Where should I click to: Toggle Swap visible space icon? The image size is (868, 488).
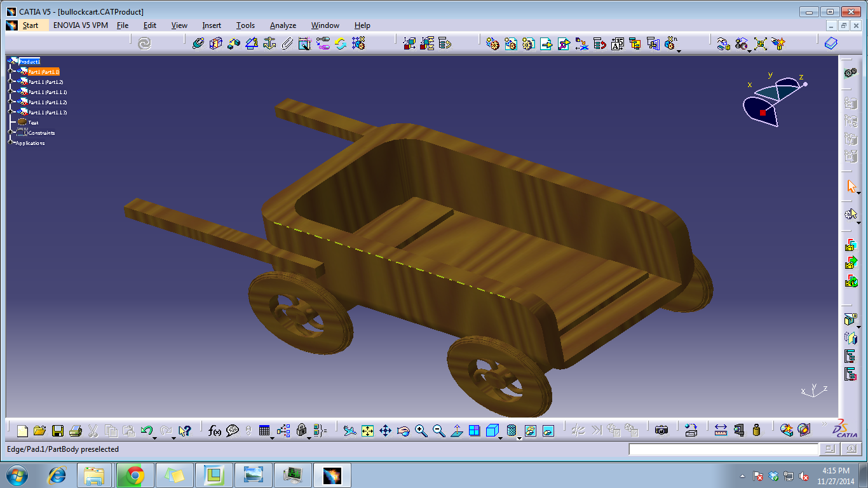[548, 431]
